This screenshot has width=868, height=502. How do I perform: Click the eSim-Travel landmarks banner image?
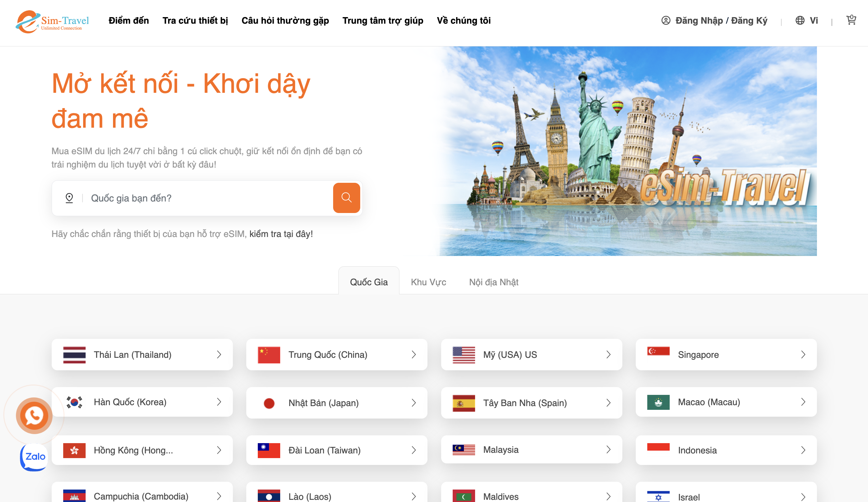pos(627,151)
